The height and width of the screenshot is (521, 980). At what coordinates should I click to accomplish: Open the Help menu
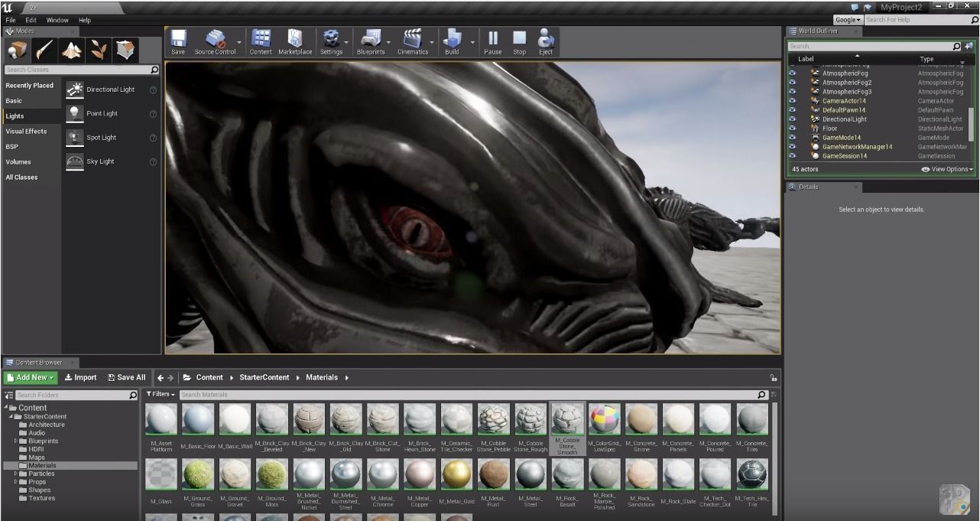84,20
